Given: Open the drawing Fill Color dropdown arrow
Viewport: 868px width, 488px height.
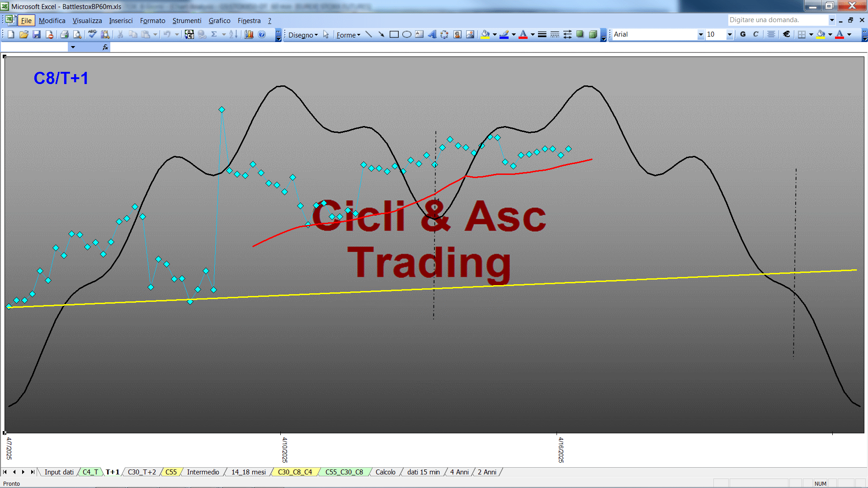Looking at the screenshot, I should [x=495, y=34].
